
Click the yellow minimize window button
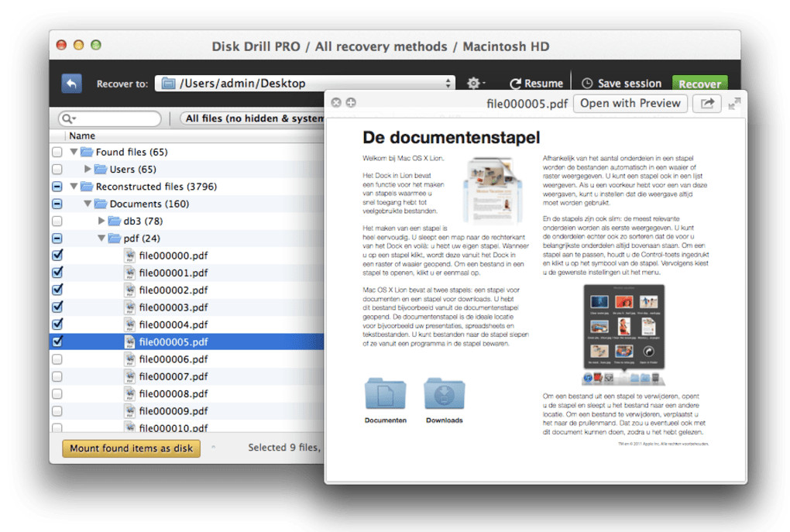click(x=78, y=45)
